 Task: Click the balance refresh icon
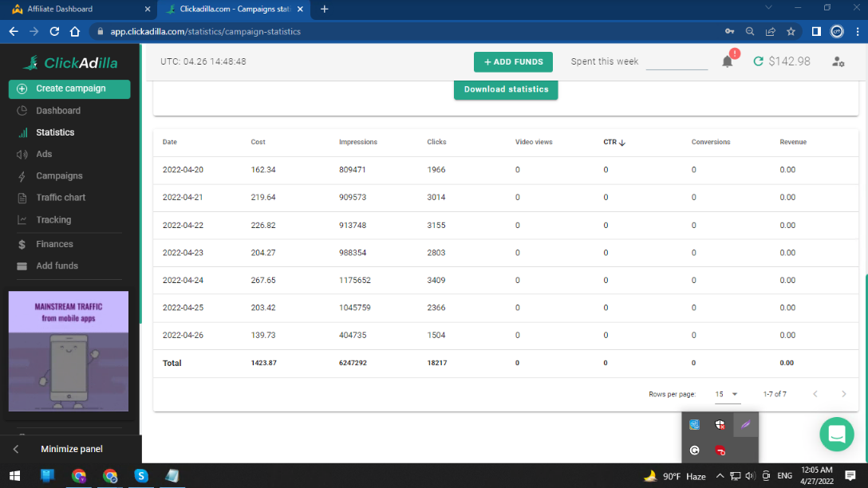[x=758, y=61]
